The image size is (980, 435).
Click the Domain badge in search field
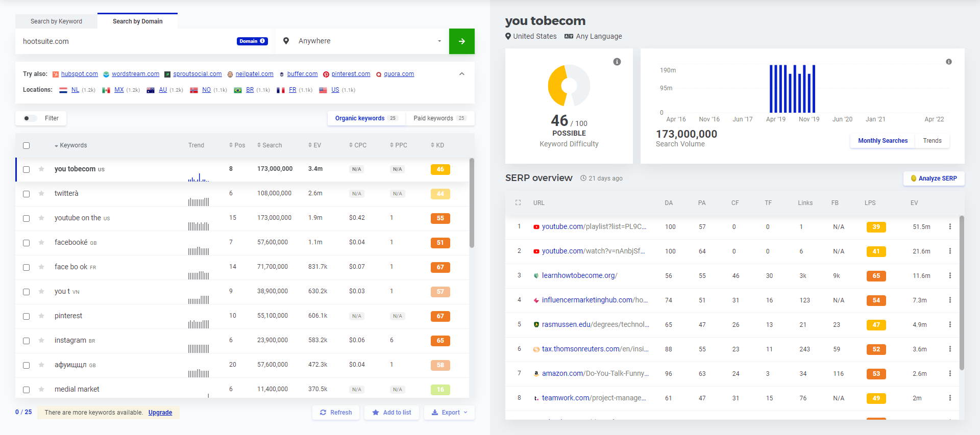click(x=252, y=41)
